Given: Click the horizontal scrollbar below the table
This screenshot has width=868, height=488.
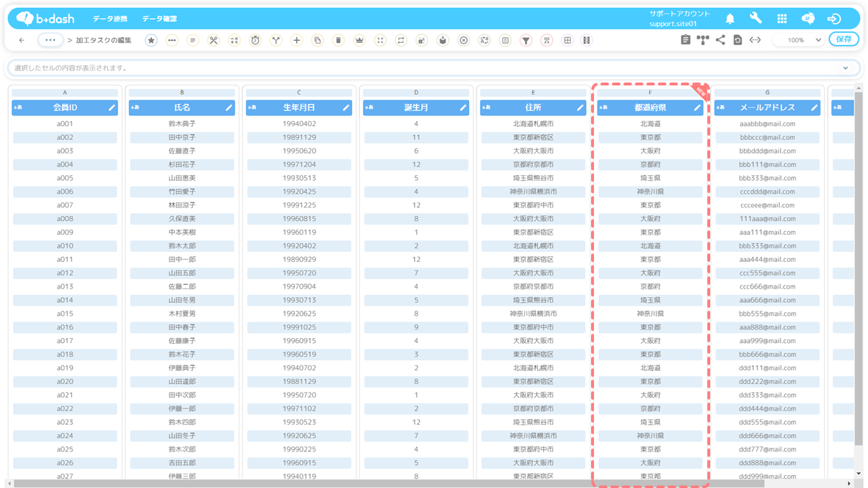Looking at the screenshot, I should coord(389,483).
